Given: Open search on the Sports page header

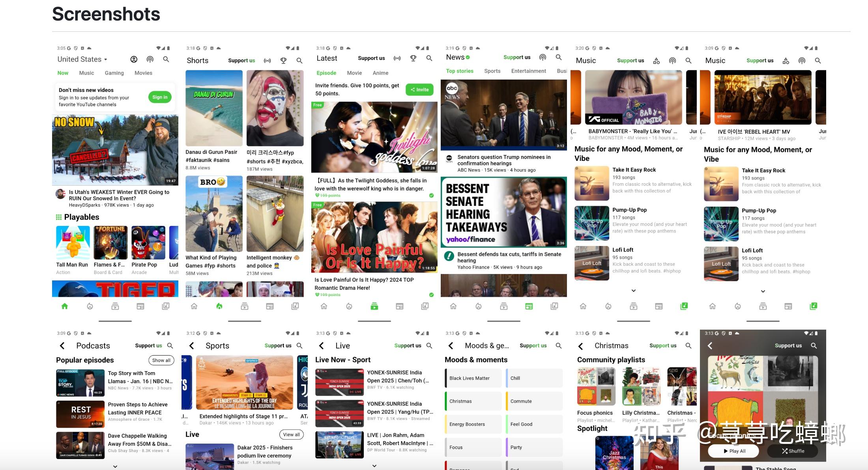Looking at the screenshot, I should [x=299, y=346].
